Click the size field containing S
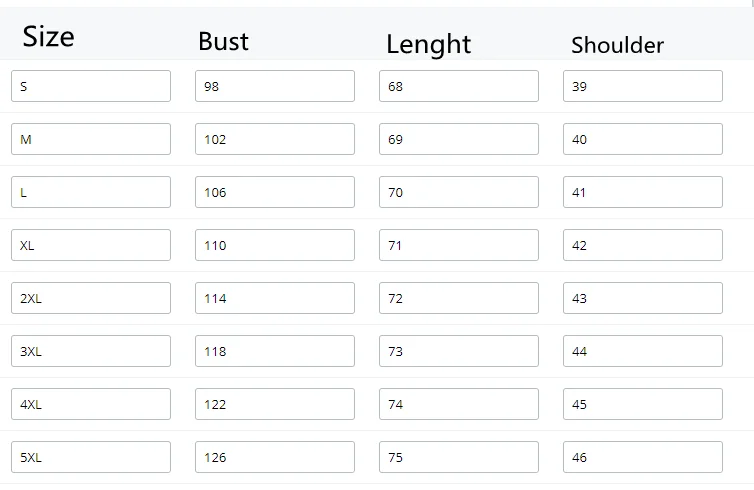Viewport: 754px width, 490px height. click(91, 86)
